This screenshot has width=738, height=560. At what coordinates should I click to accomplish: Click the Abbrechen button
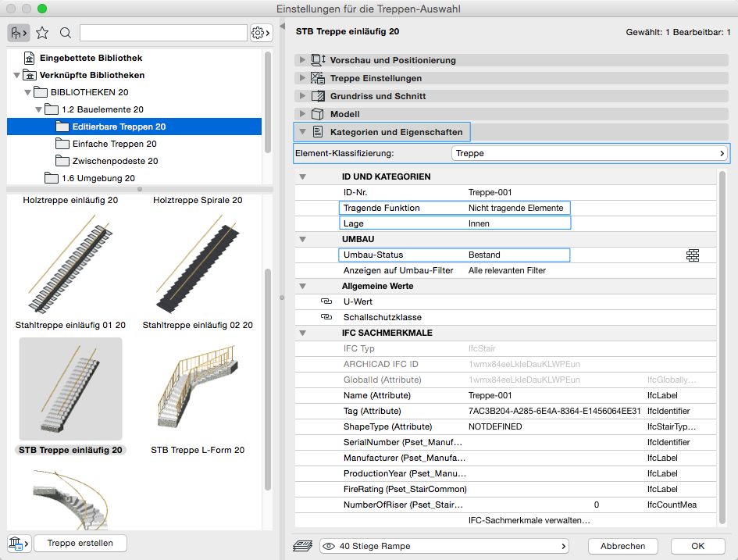(x=622, y=546)
